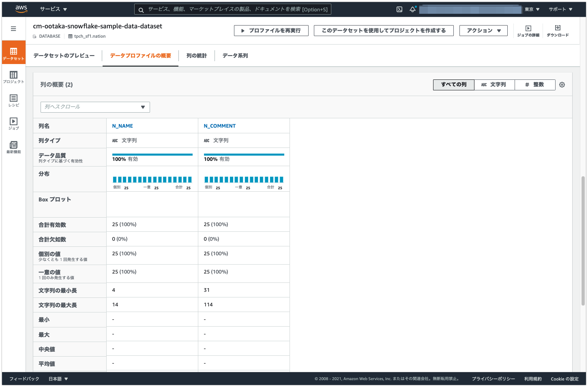Run プロファイルを再実行 button
Image resolution: width=588 pixels, height=387 pixels.
[x=271, y=30]
